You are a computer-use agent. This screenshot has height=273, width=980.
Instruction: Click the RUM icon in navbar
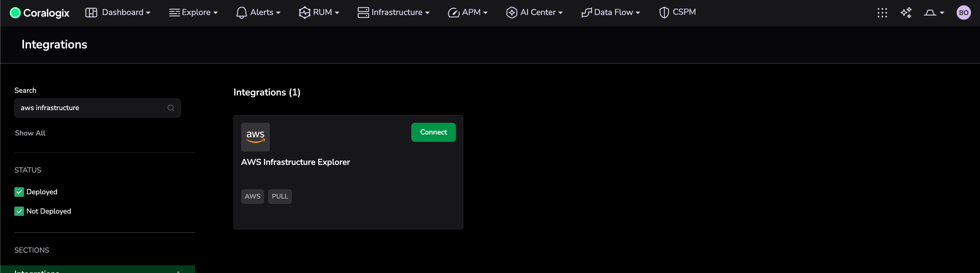point(304,13)
